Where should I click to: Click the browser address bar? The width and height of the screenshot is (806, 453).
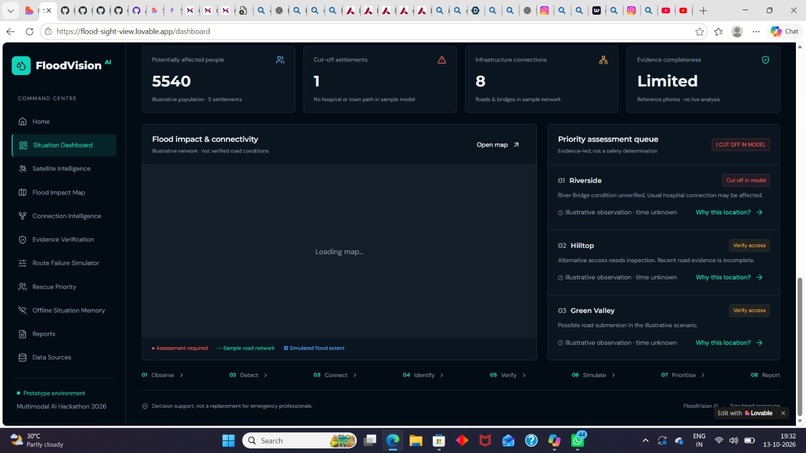tap(373, 31)
